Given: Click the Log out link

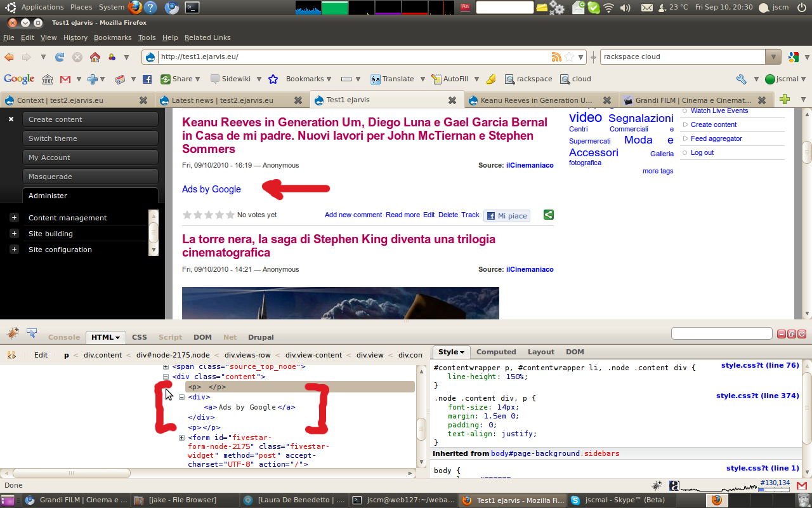Looking at the screenshot, I should [702, 153].
